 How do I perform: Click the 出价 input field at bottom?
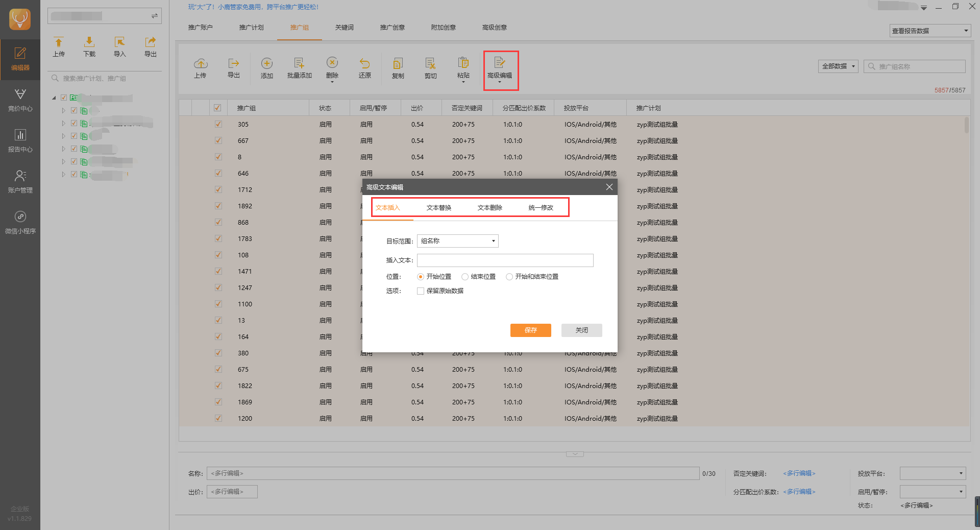(232, 492)
